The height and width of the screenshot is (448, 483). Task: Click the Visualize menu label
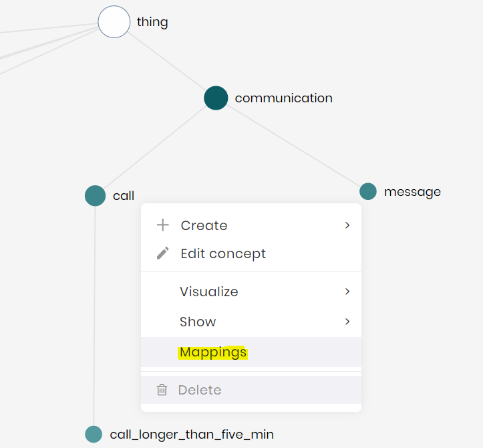pyautogui.click(x=208, y=292)
